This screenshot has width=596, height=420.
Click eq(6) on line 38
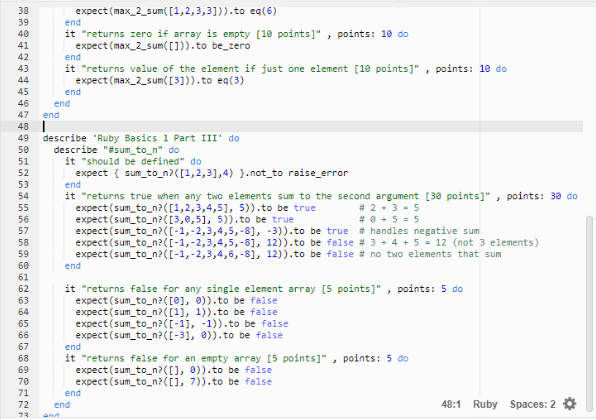click(x=263, y=11)
